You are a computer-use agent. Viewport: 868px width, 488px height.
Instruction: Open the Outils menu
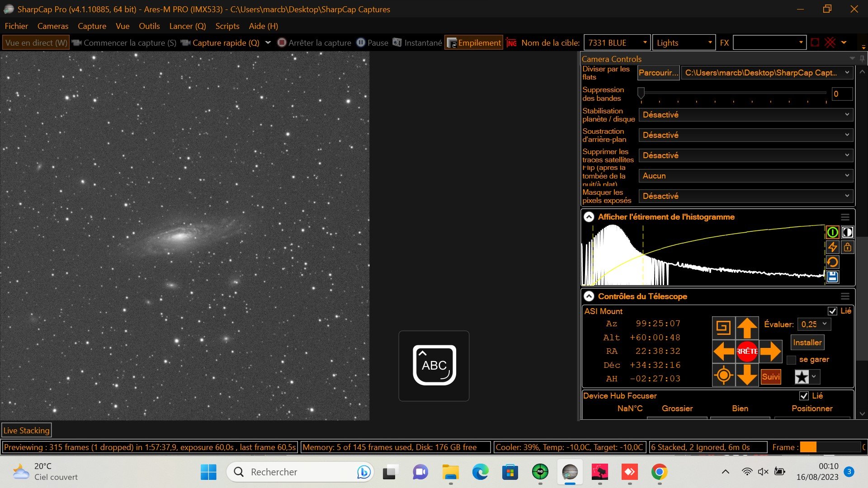coord(149,26)
